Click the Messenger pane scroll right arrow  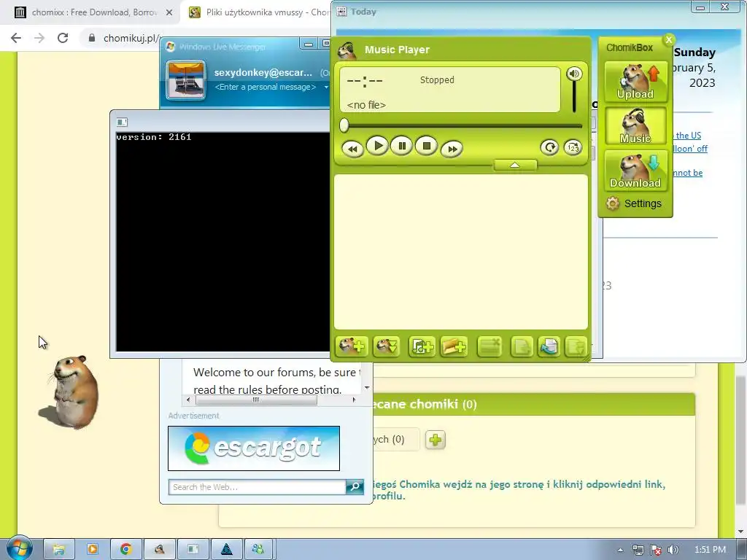pos(354,400)
